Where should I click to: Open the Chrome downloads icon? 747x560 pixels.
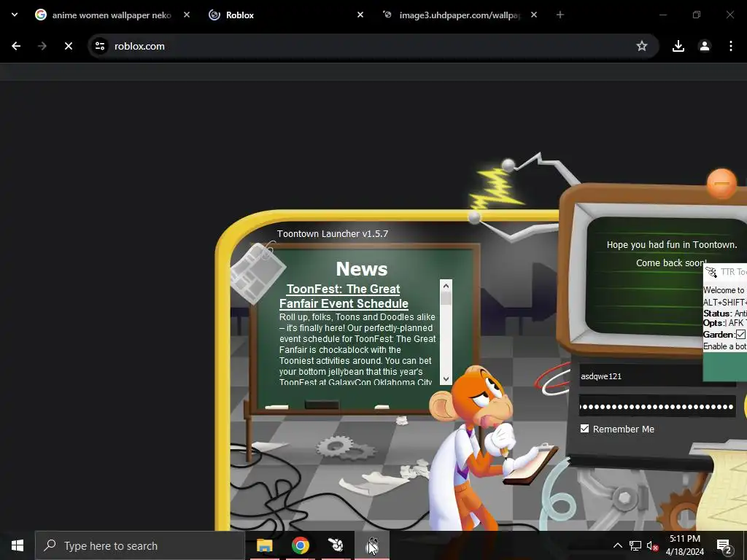(678, 46)
